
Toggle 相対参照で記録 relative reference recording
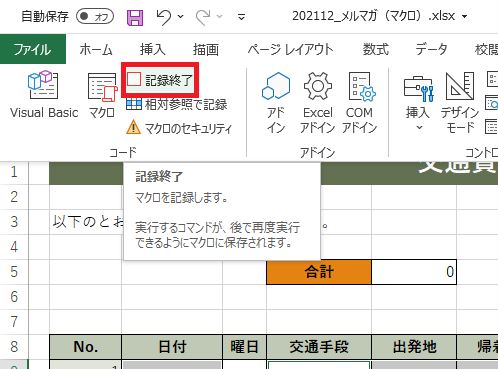coord(177,105)
